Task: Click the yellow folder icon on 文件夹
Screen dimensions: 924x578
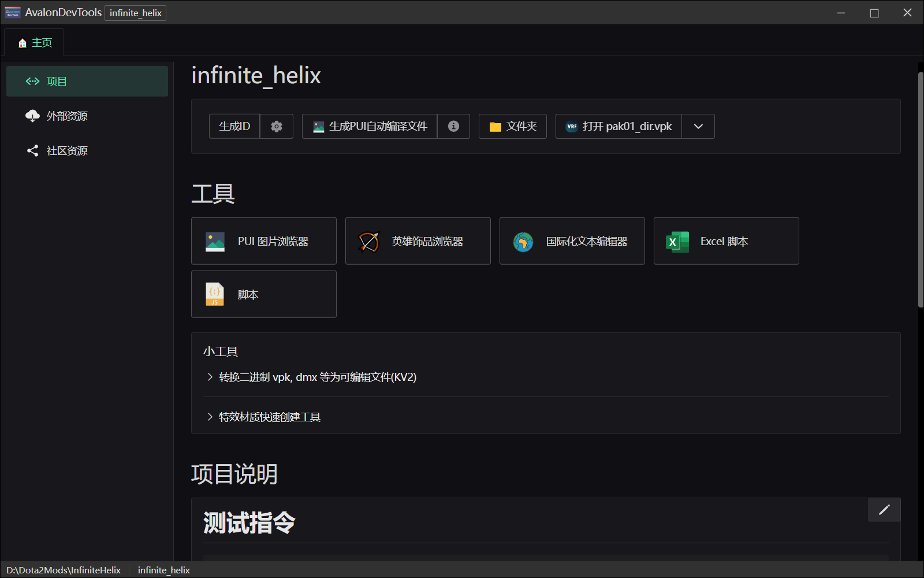Action: 495,127
